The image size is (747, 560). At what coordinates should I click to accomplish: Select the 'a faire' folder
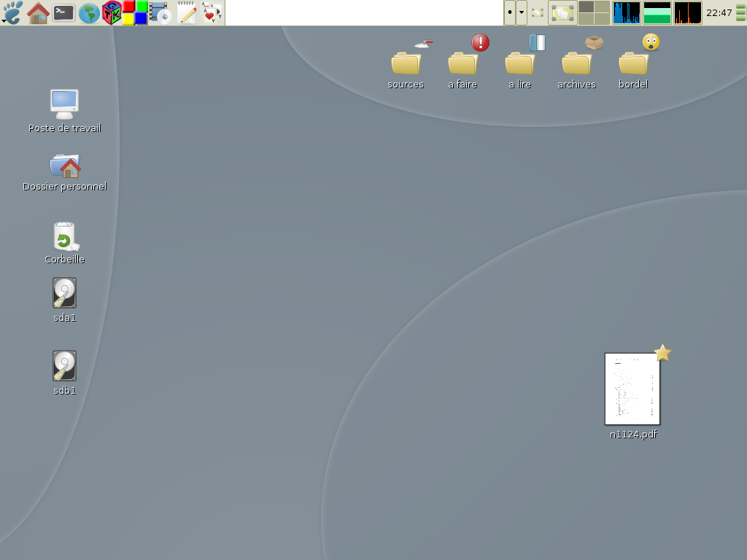462,64
